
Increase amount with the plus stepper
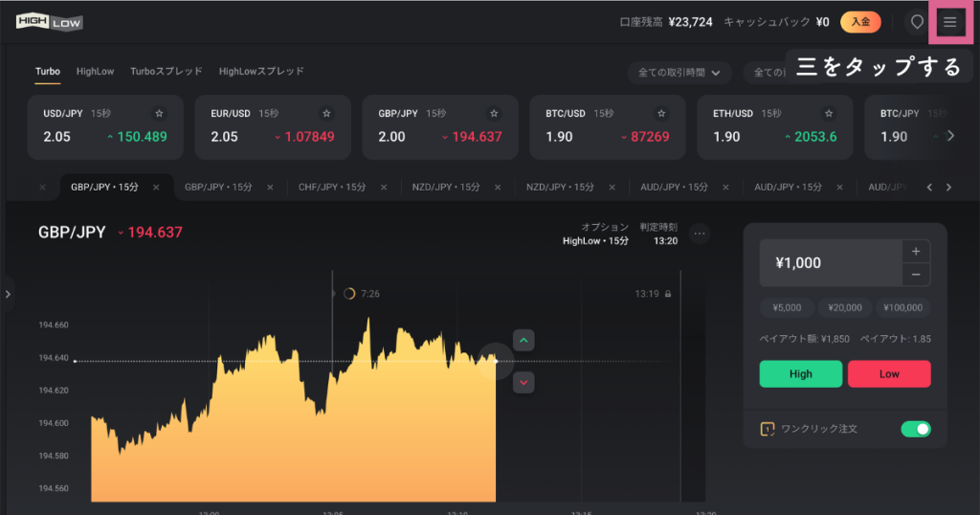(x=916, y=252)
